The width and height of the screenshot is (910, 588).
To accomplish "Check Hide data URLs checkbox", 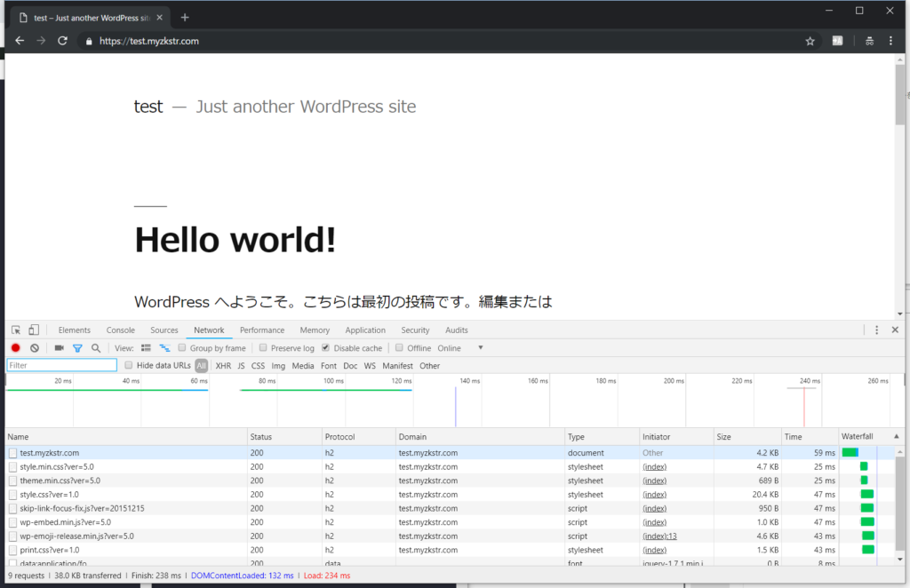I will click(x=129, y=365).
